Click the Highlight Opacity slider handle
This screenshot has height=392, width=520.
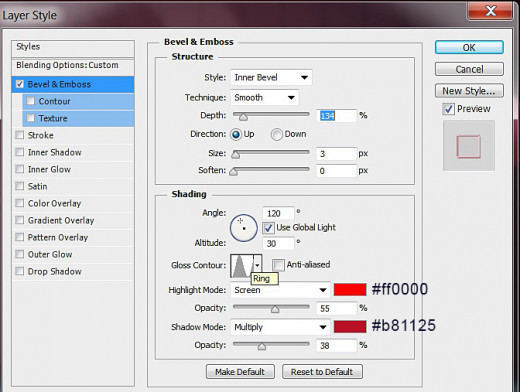pyautogui.click(x=275, y=309)
